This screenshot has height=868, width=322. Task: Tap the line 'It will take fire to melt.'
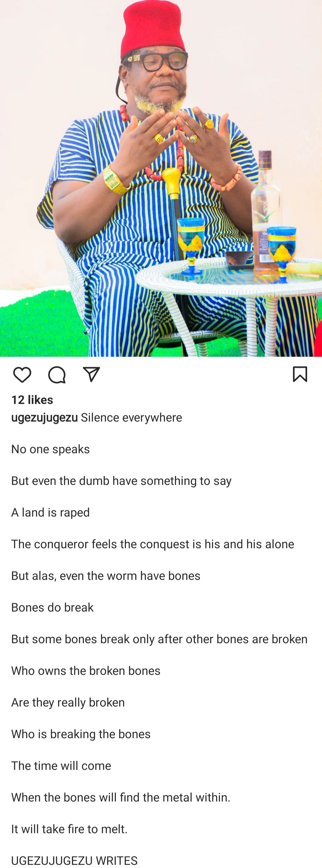tap(69, 829)
